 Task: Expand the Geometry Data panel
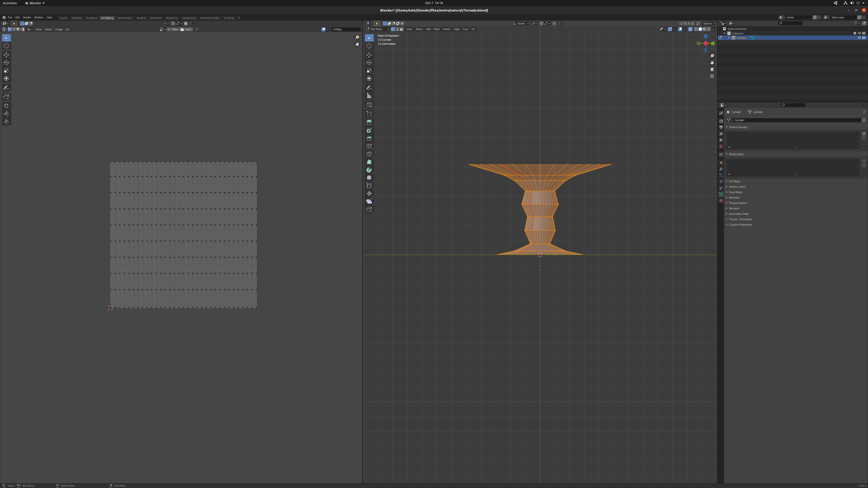[738, 214]
